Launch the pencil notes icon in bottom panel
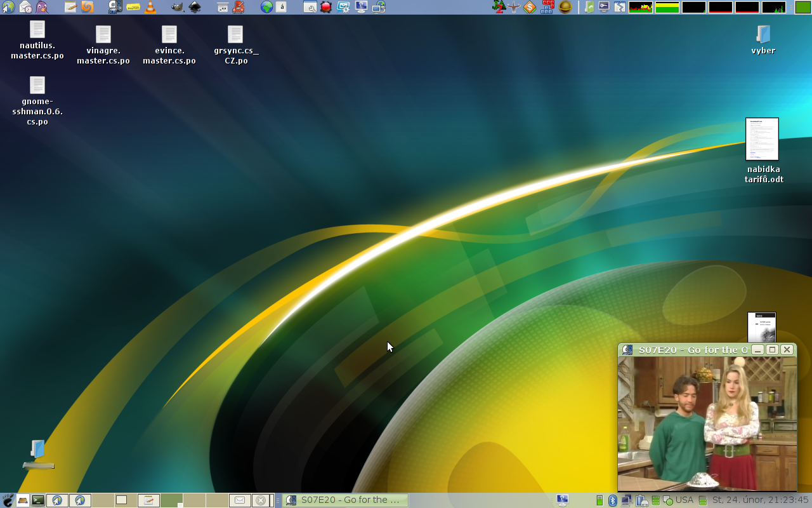This screenshot has height=508, width=812. point(148,500)
